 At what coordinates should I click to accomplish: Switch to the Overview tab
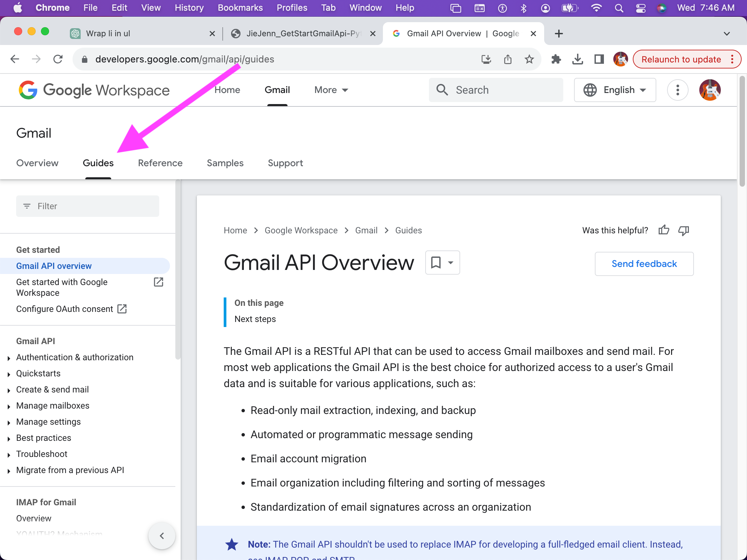(x=37, y=163)
